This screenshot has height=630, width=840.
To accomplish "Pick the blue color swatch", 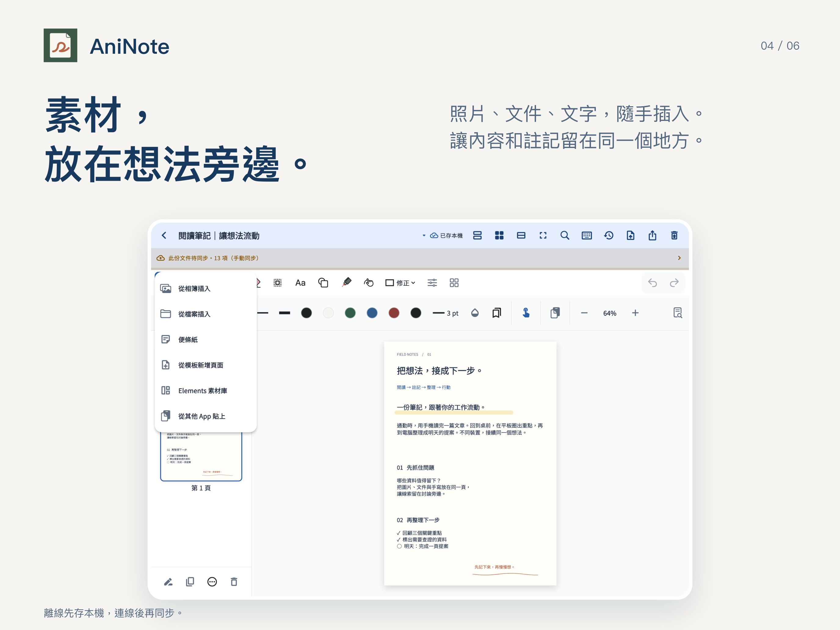I will click(x=372, y=313).
